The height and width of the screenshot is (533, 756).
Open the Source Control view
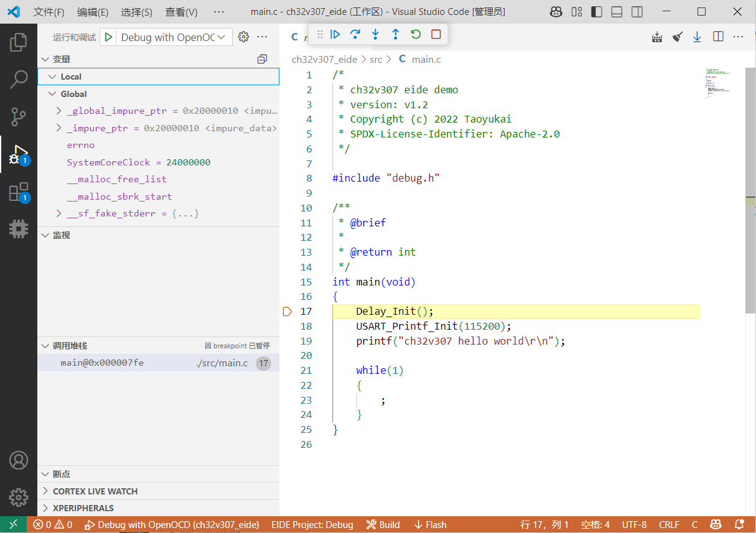click(19, 117)
